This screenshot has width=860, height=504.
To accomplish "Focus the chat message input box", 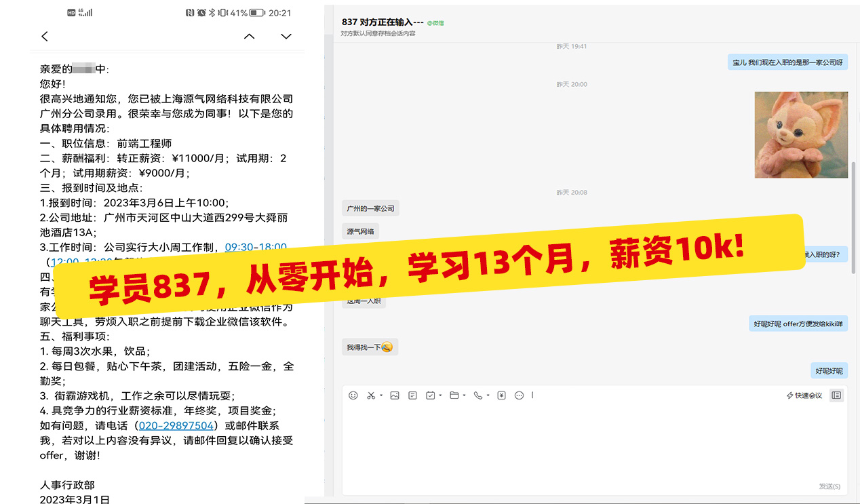I will pos(595,441).
